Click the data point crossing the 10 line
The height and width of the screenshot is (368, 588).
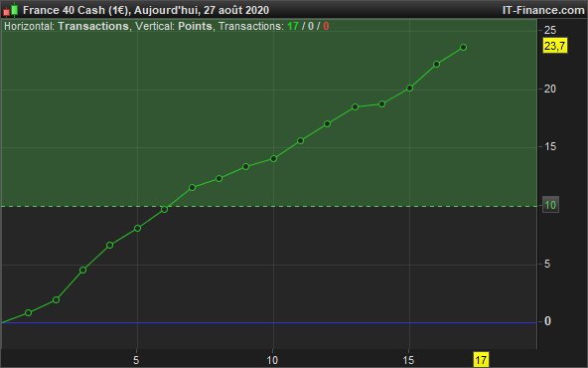click(164, 209)
